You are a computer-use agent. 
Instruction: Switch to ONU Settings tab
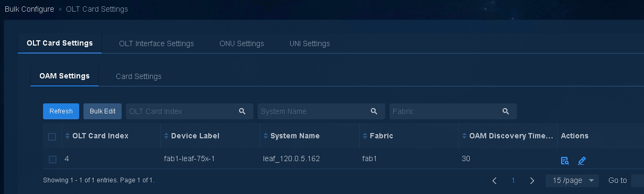pyautogui.click(x=242, y=43)
